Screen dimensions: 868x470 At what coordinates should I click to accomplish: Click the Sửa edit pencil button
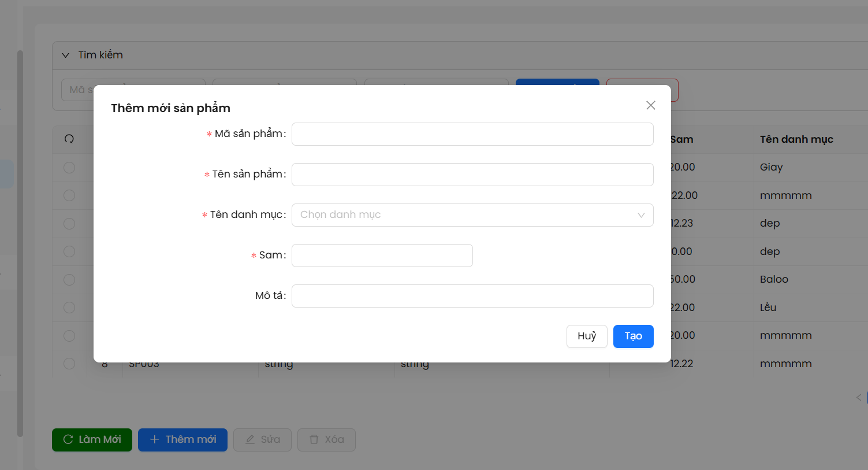click(262, 439)
